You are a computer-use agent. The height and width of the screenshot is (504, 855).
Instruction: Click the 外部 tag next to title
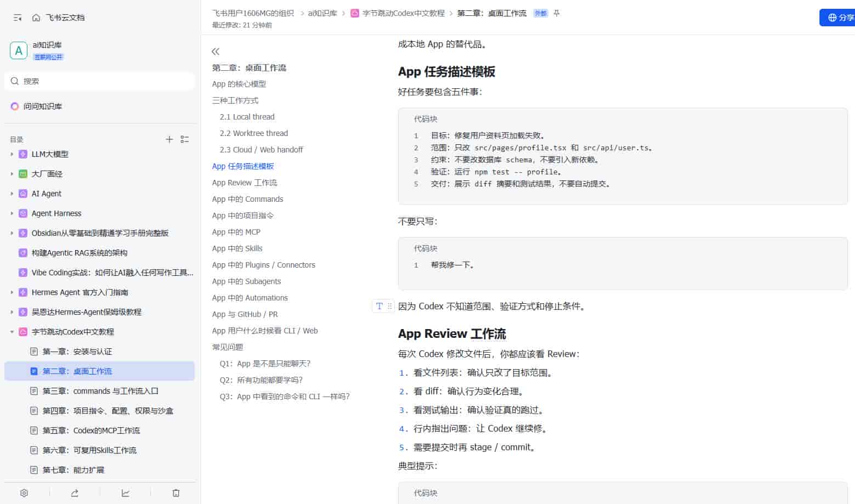[541, 13]
